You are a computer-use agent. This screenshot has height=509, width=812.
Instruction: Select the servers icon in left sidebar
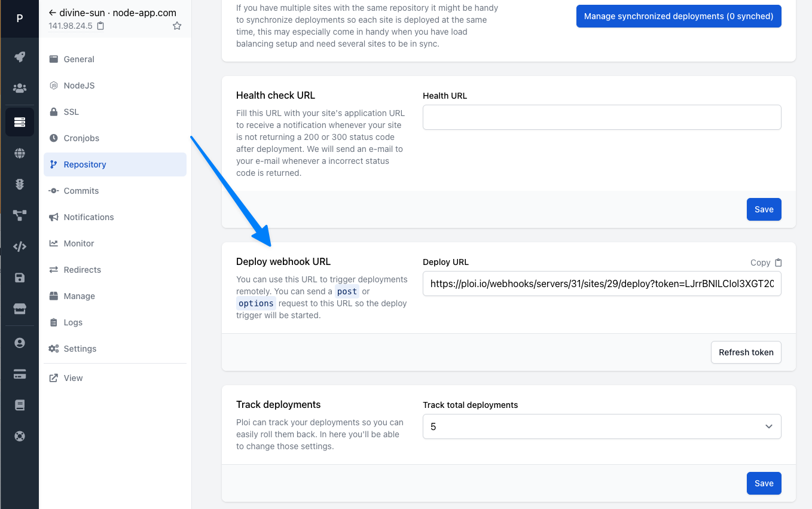[20, 122]
